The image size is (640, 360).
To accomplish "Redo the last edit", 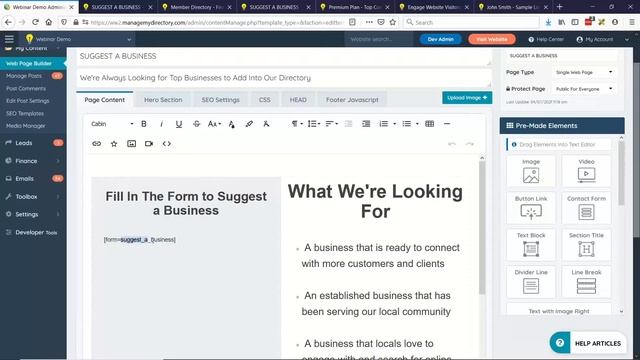I will 470,144.
